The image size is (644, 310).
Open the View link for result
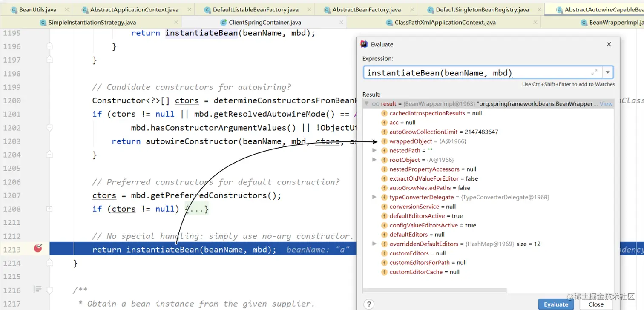click(x=606, y=104)
